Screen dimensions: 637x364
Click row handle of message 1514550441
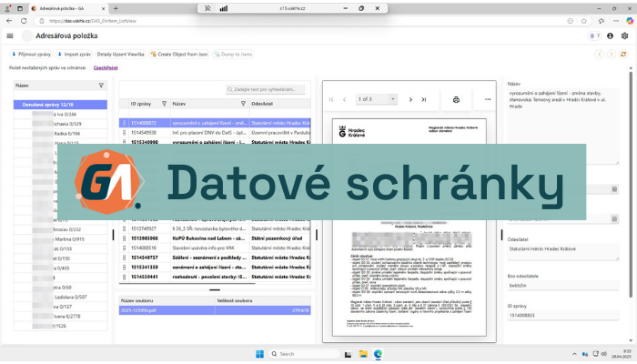pyautogui.click(x=125, y=277)
